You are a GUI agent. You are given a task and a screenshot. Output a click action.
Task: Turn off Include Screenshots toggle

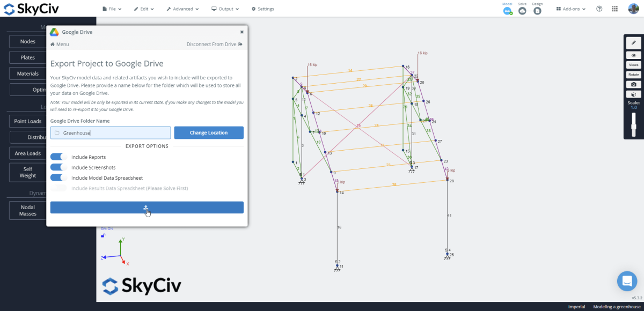click(x=59, y=167)
